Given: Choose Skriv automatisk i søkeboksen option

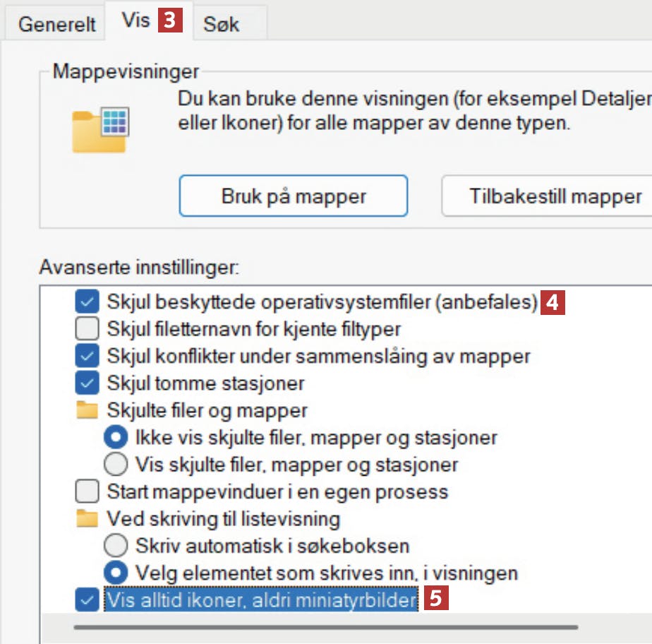Looking at the screenshot, I should [x=115, y=546].
